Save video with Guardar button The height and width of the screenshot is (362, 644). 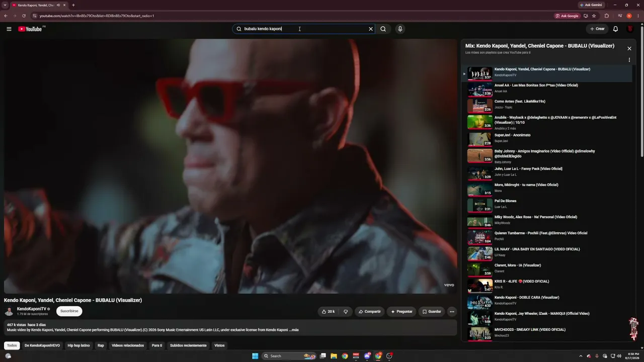point(432,312)
